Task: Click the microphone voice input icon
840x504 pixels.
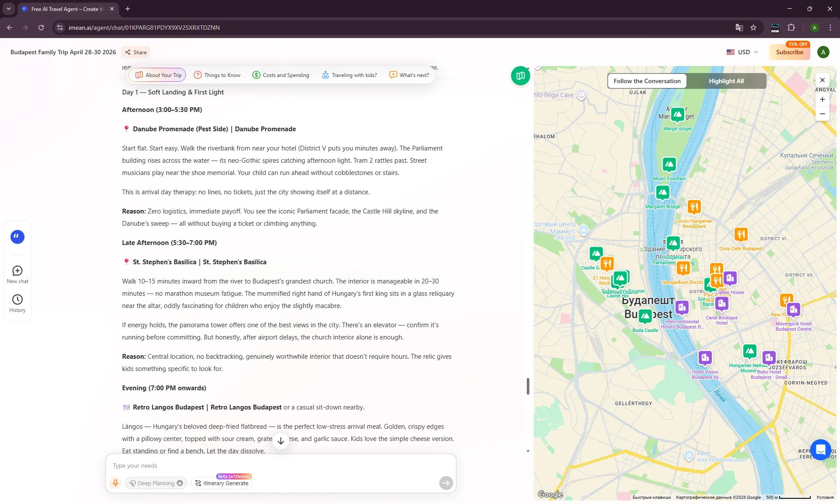Action: pyautogui.click(x=115, y=483)
